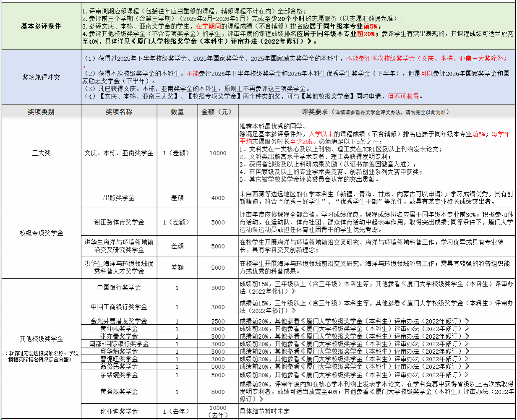Image resolution: width=517 pixels, height=420 pixels.
Task: Click the 文庆、本栋、亚南奖学金 cell
Action: (119, 153)
